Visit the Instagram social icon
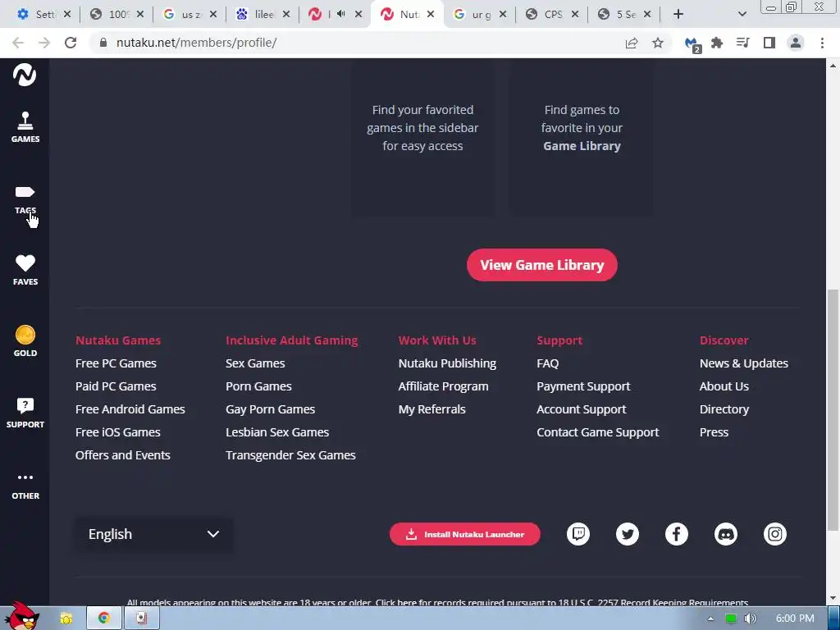The width and height of the screenshot is (840, 630). tap(775, 534)
